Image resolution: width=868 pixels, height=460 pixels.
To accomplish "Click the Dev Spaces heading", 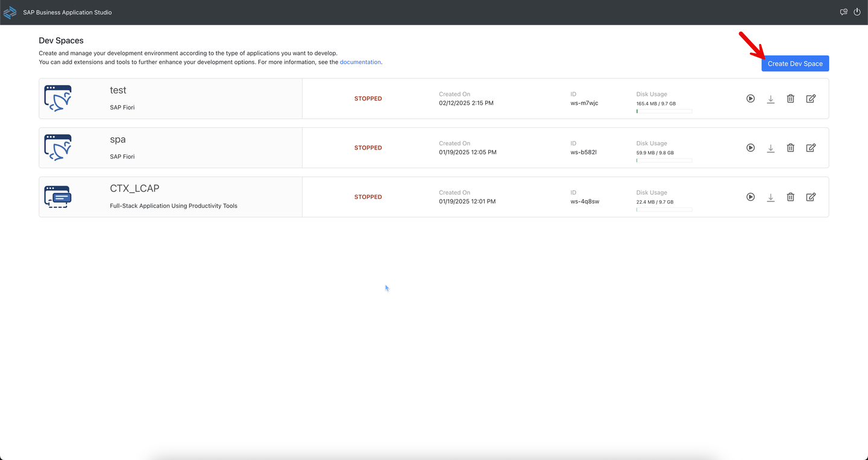I will [61, 40].
